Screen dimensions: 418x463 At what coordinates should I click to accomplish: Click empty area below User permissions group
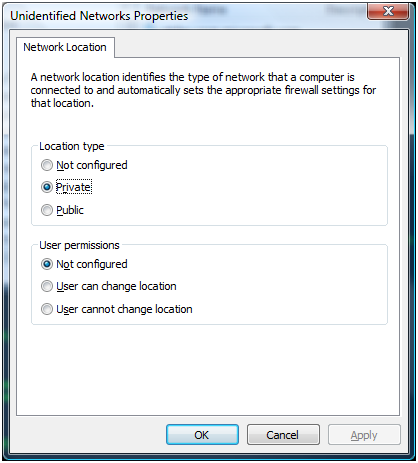(x=208, y=370)
